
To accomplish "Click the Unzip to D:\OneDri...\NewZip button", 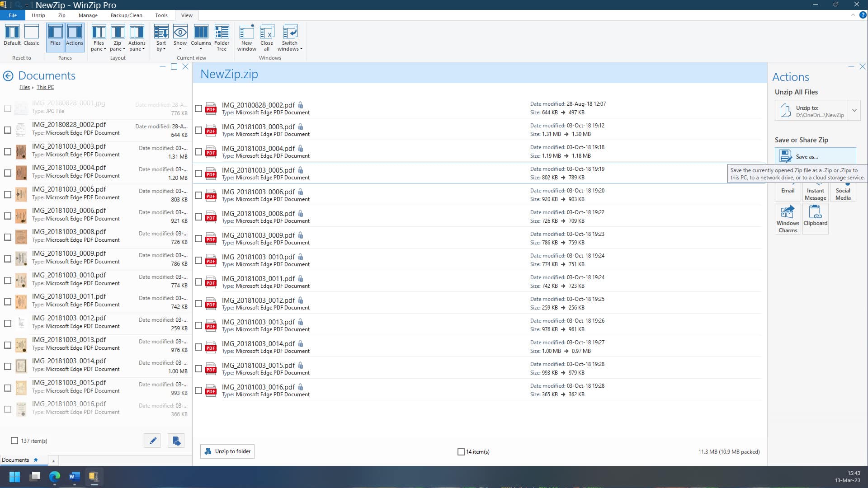I will pyautogui.click(x=811, y=110).
